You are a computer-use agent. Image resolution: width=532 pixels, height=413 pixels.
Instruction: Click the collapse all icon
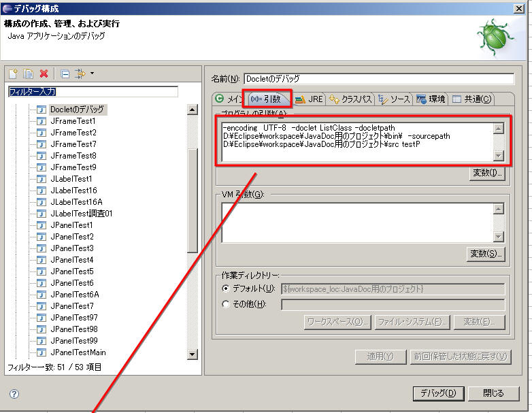(65, 73)
